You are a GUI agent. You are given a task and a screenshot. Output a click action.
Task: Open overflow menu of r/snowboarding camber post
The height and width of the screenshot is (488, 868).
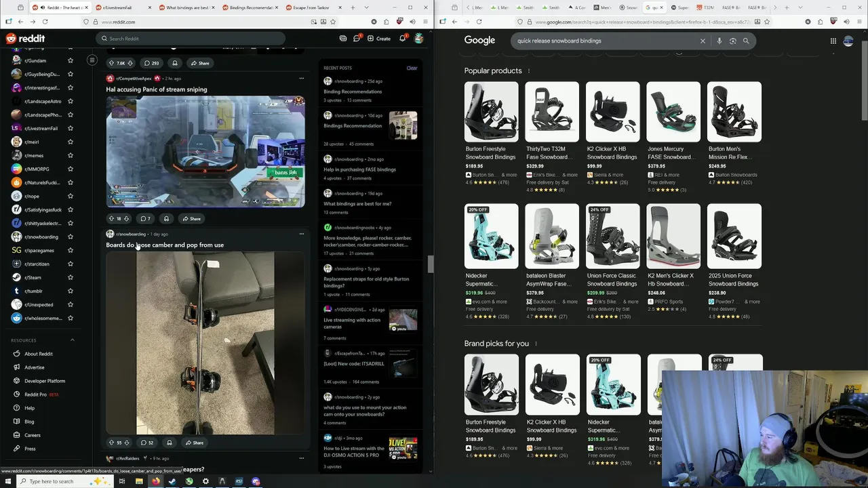[x=302, y=234]
